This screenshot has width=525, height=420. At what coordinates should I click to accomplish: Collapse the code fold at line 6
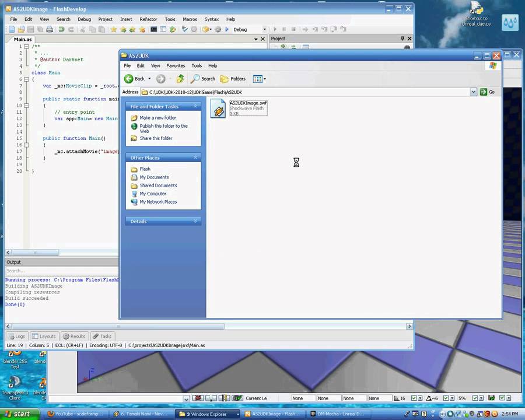pos(26,79)
